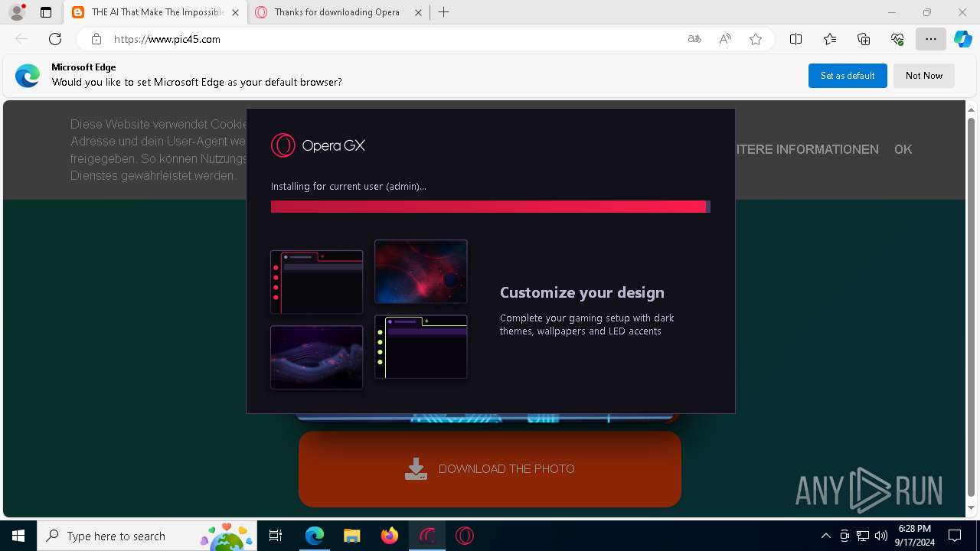This screenshot has width=980, height=551.
Task: Open the Windows Start menu
Action: point(18,536)
